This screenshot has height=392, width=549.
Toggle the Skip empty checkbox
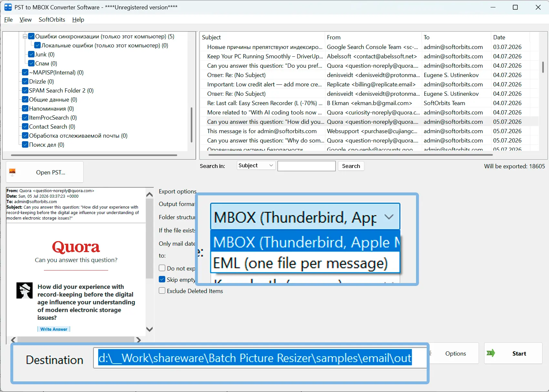coord(162,279)
